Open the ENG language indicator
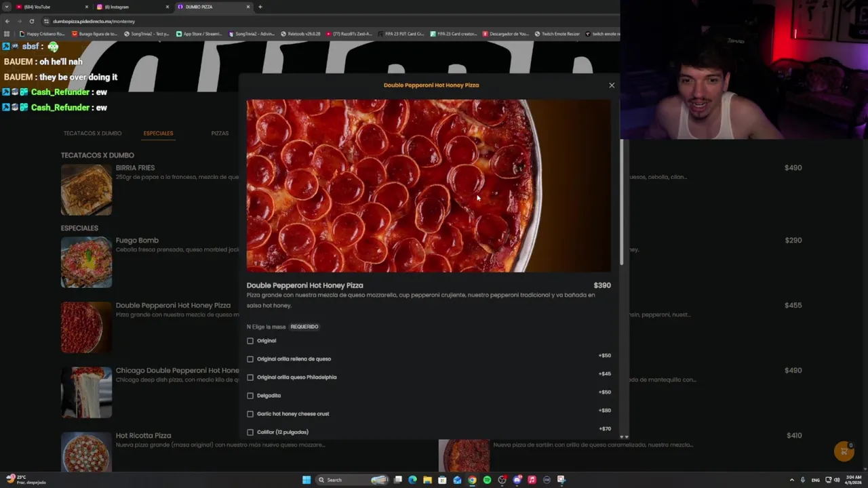 tap(815, 480)
